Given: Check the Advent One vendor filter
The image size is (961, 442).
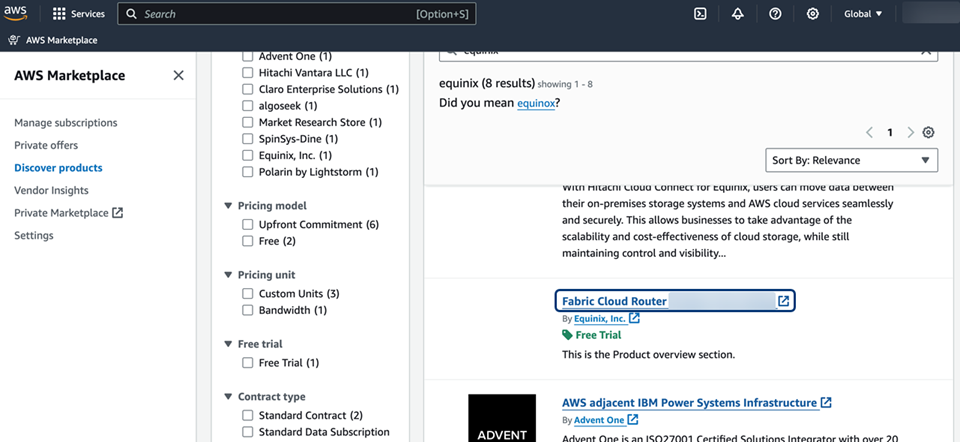Looking at the screenshot, I should click(248, 56).
